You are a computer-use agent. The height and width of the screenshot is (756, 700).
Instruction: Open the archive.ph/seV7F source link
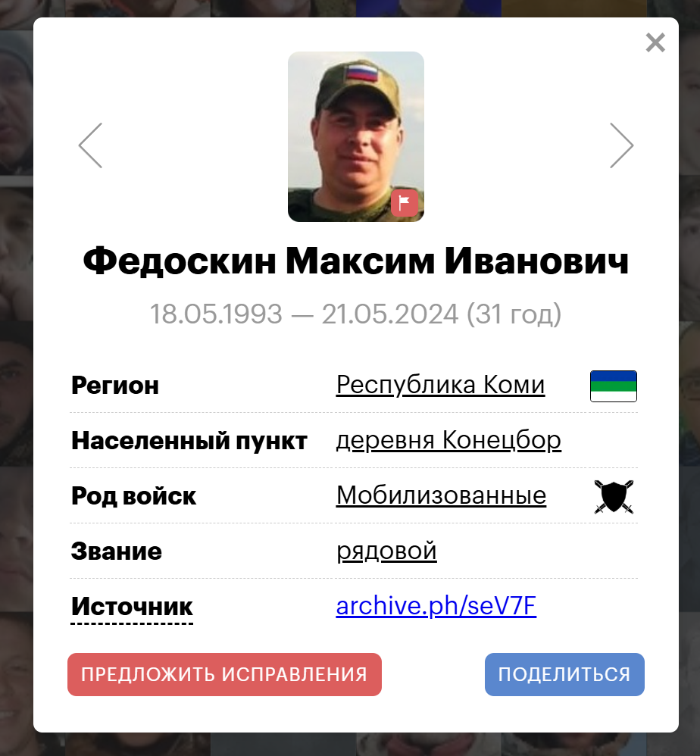tap(436, 605)
